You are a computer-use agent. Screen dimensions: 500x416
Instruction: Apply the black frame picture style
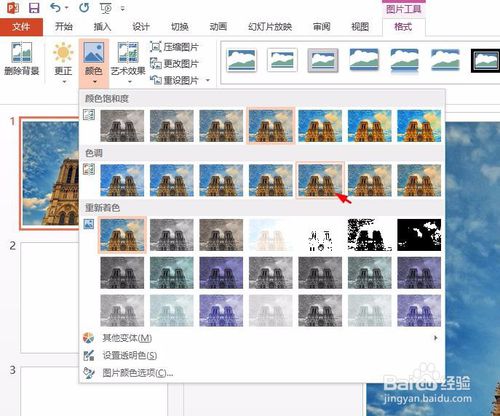(485, 61)
